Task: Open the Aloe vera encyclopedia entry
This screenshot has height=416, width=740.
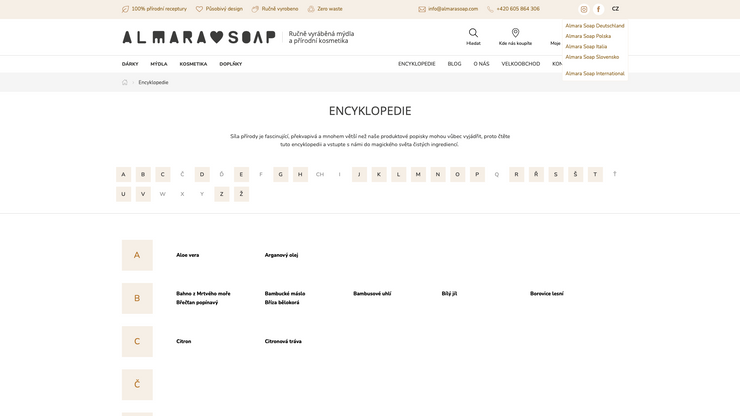Action: point(188,255)
